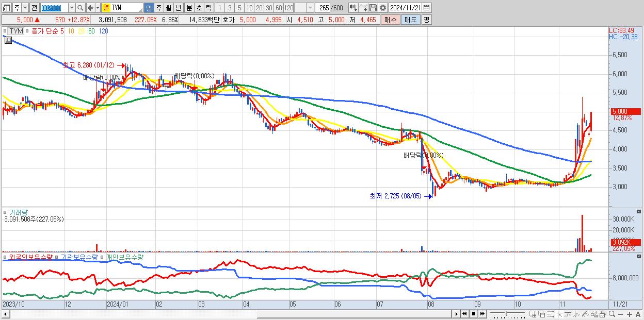644x320 pixels.
Task: Toggle the 5 moving average legend
Action: pos(62,31)
